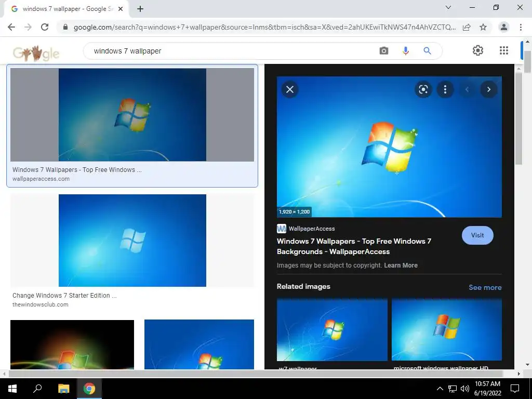Open the Learn More copyright link
This screenshot has height=399, width=532.
pos(401,265)
